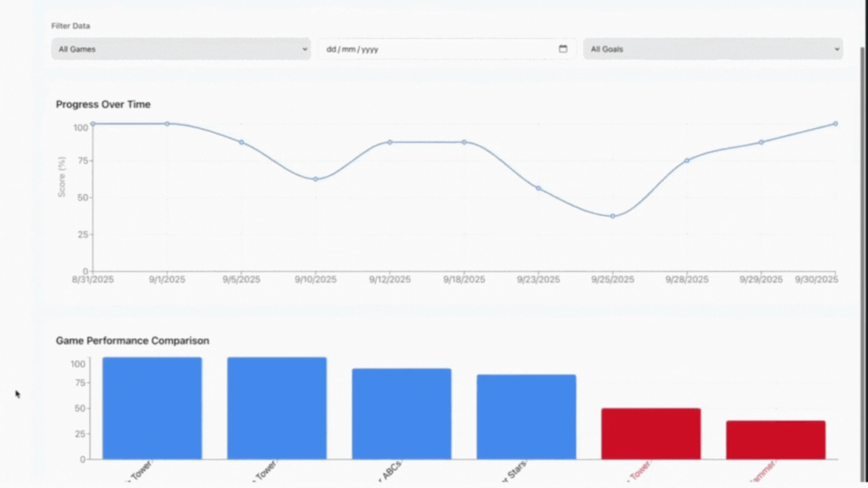This screenshot has height=488, width=868.
Task: Click the 9/18/2025 data point on line chart
Action: tap(465, 142)
